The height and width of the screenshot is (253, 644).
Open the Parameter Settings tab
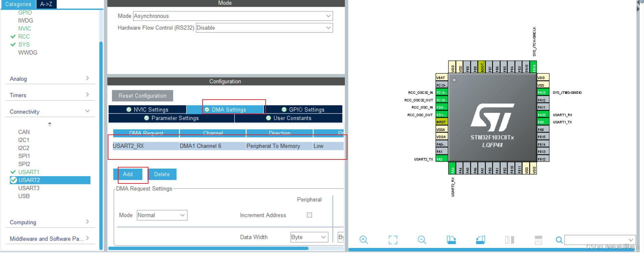pyautogui.click(x=171, y=118)
